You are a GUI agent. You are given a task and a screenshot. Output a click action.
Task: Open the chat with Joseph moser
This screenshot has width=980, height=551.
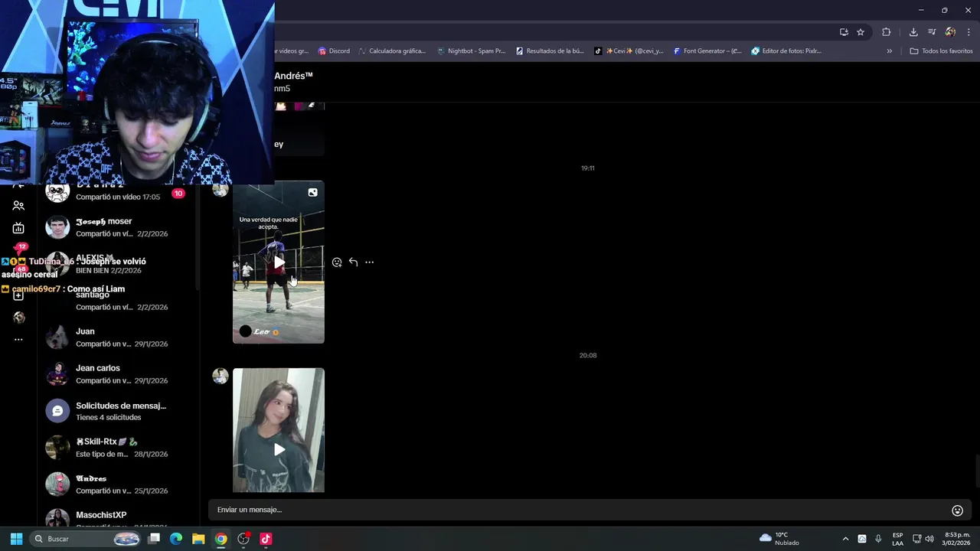(x=119, y=227)
